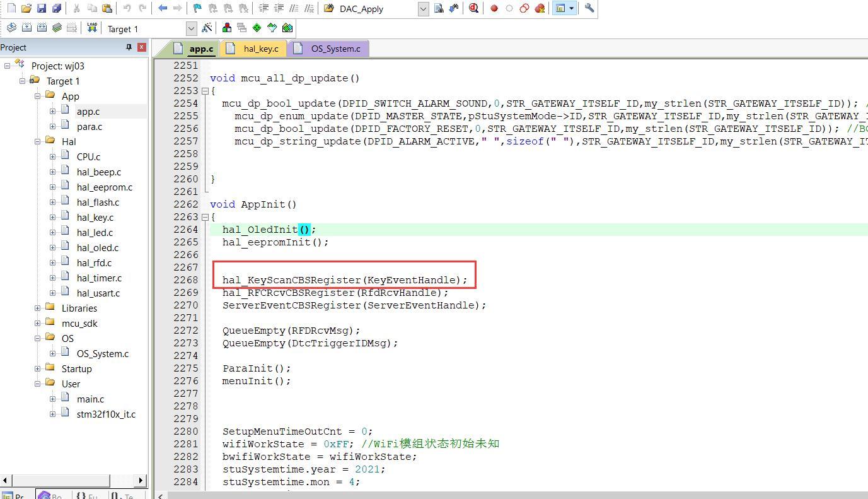Select para.c in the project tree
Viewport: 868px width, 499px height.
(90, 126)
